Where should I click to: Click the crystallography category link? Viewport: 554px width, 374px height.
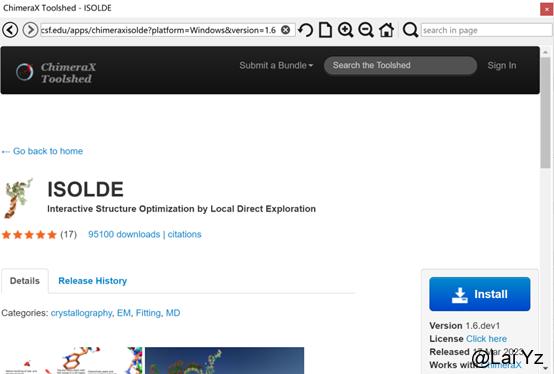point(81,313)
